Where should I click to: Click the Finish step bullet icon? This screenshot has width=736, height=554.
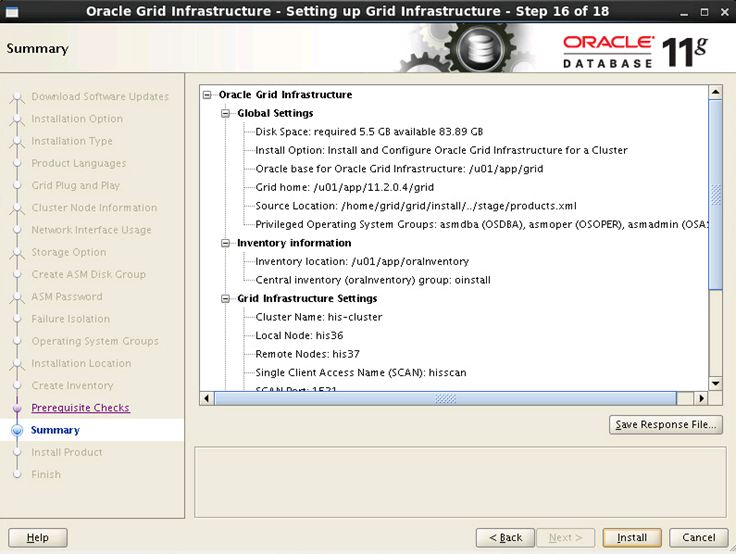pyautogui.click(x=17, y=474)
